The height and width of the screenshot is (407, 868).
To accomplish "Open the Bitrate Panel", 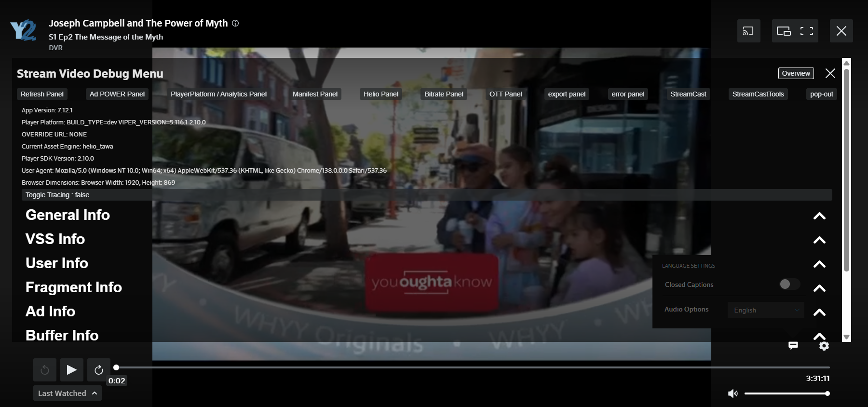I will click(444, 94).
